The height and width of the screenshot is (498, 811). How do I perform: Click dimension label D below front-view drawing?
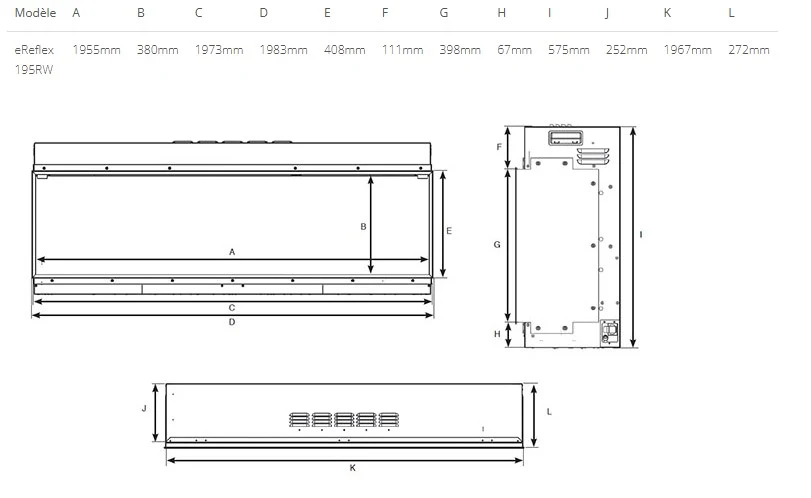pos(232,322)
